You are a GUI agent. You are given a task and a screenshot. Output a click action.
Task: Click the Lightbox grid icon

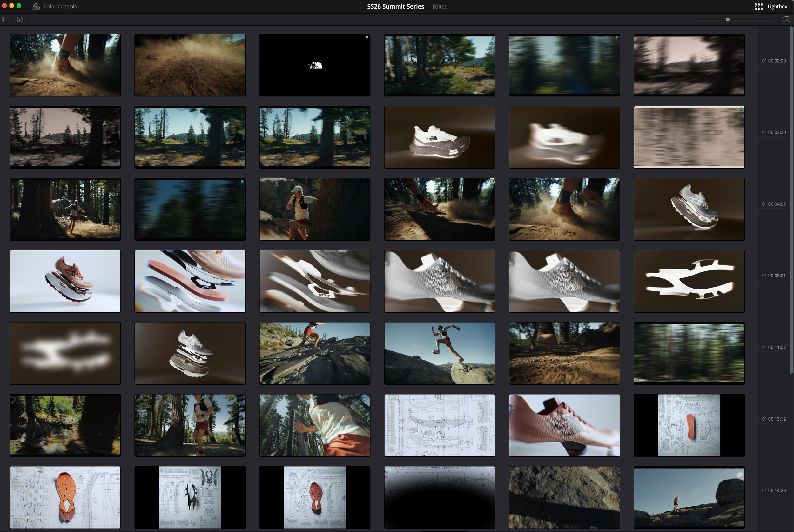tap(759, 6)
